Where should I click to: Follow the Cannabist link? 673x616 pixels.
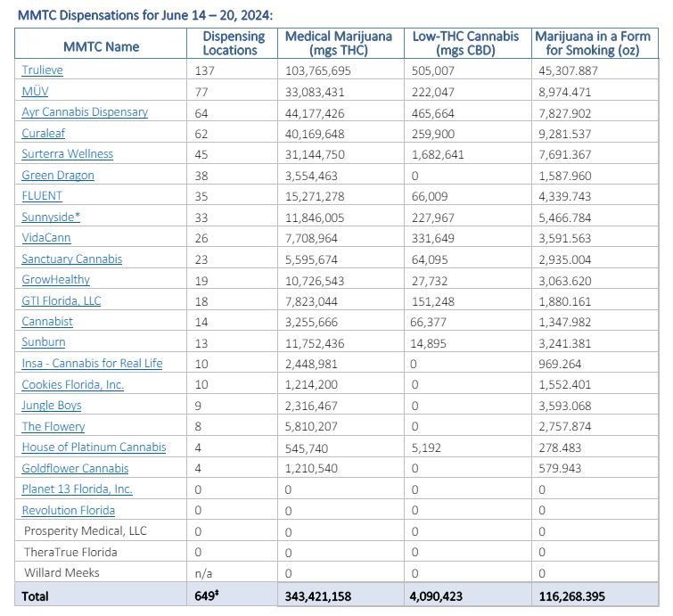[x=47, y=322]
